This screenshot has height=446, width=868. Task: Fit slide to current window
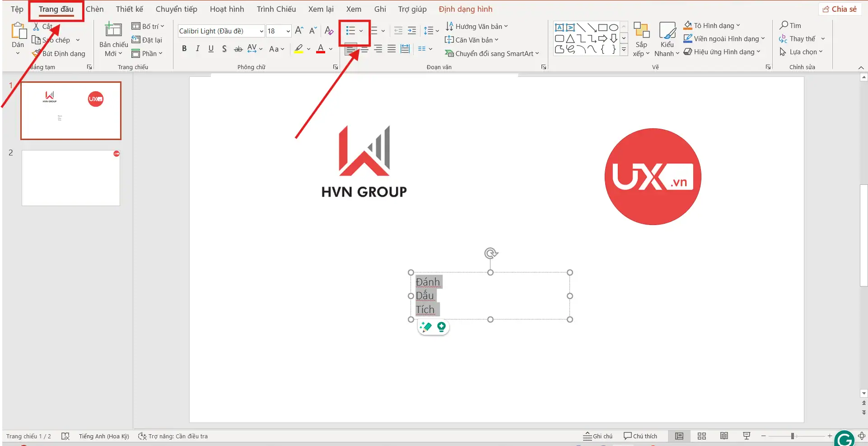coord(862,436)
